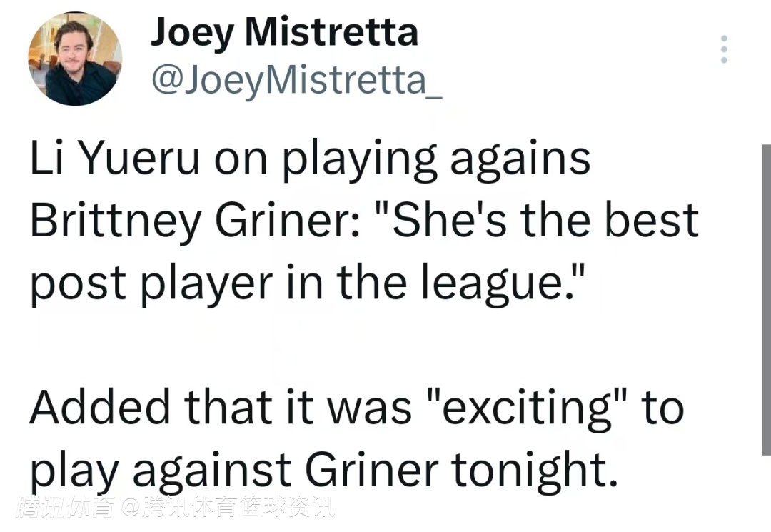Select the name "Li Yueru" in the tweet

click(115, 159)
